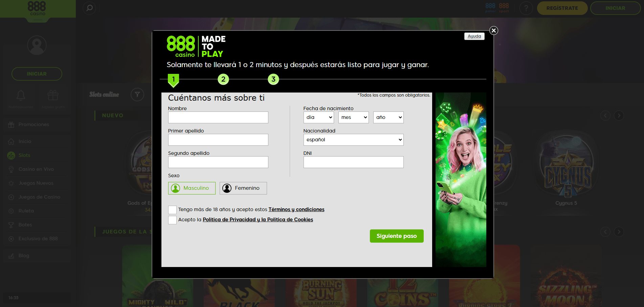Click the Slots sidebar icon
Screen dimensions: 644x307
point(11,156)
